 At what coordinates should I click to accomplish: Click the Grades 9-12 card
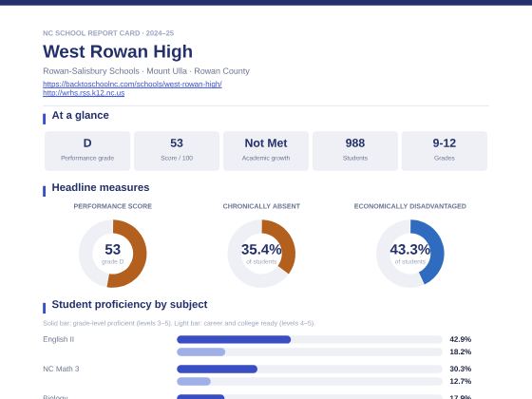[445, 151]
